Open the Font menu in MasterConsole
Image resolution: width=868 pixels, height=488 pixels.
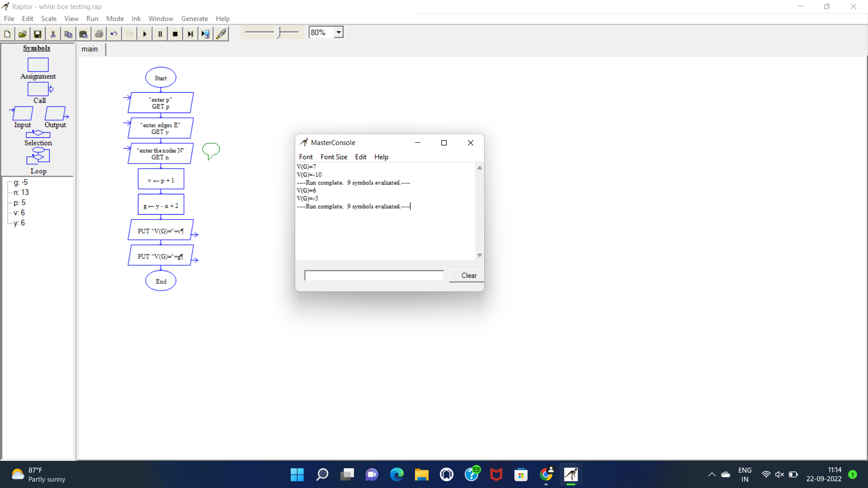(x=306, y=157)
